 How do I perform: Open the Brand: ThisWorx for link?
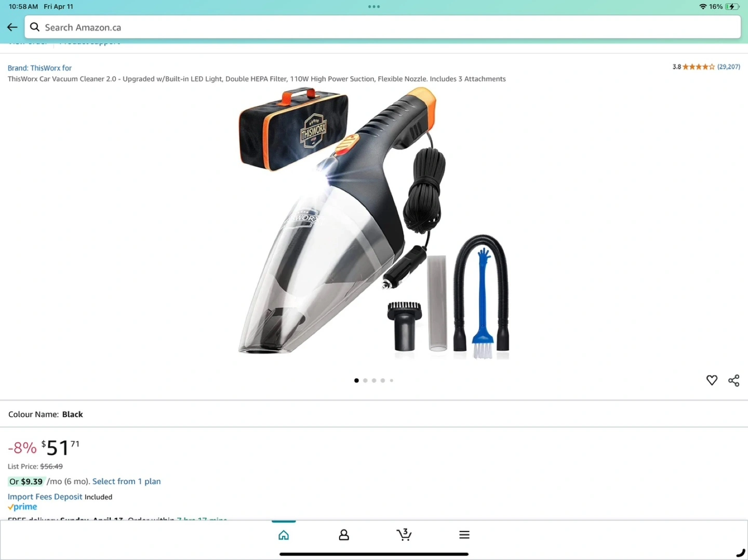39,68
